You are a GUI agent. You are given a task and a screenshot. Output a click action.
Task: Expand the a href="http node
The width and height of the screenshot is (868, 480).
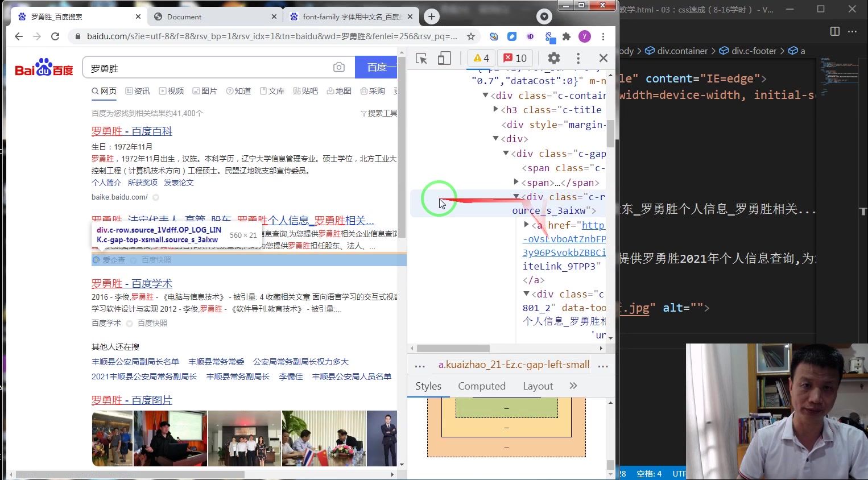[x=526, y=225]
